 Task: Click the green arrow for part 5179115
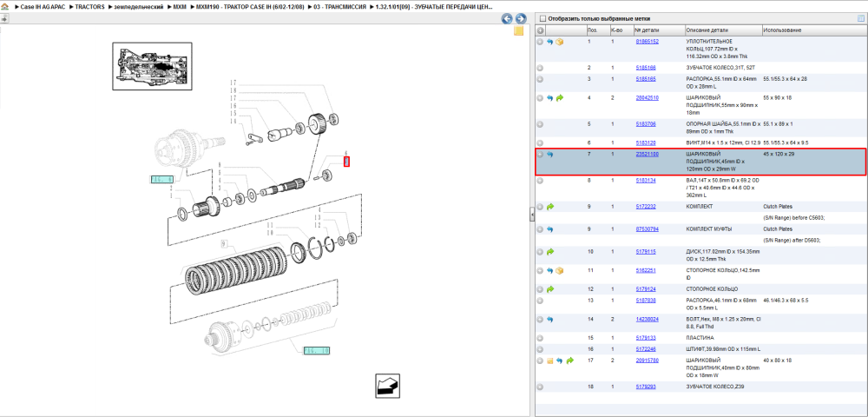549,251
